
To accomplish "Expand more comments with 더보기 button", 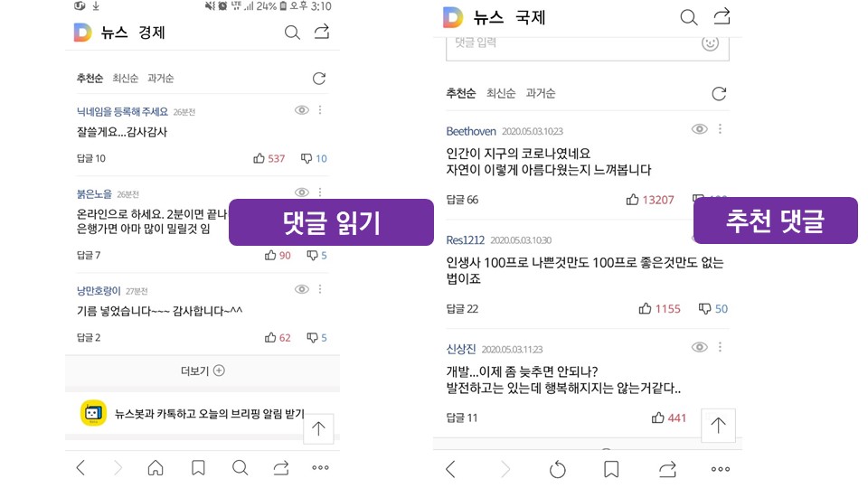I will tap(203, 371).
